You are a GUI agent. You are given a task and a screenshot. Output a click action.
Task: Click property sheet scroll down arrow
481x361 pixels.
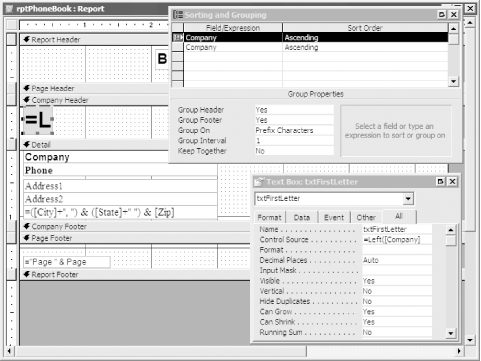pyautogui.click(x=451, y=333)
